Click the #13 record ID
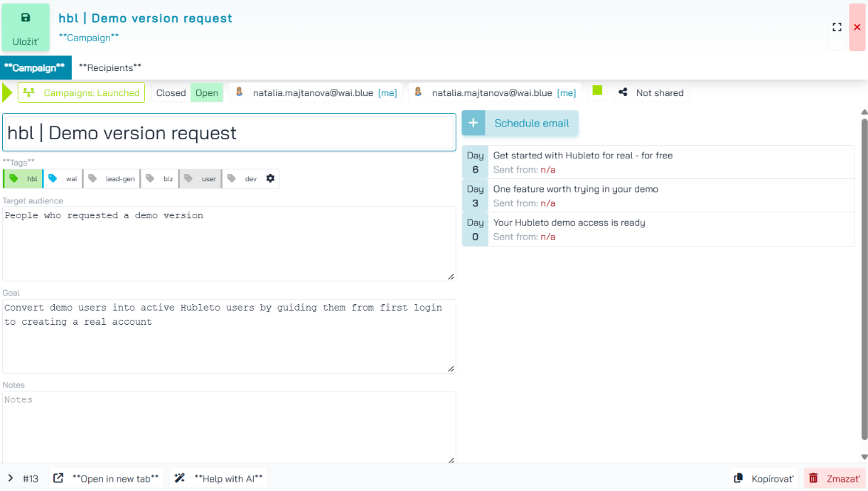This screenshot has width=868, height=491. tap(31, 478)
